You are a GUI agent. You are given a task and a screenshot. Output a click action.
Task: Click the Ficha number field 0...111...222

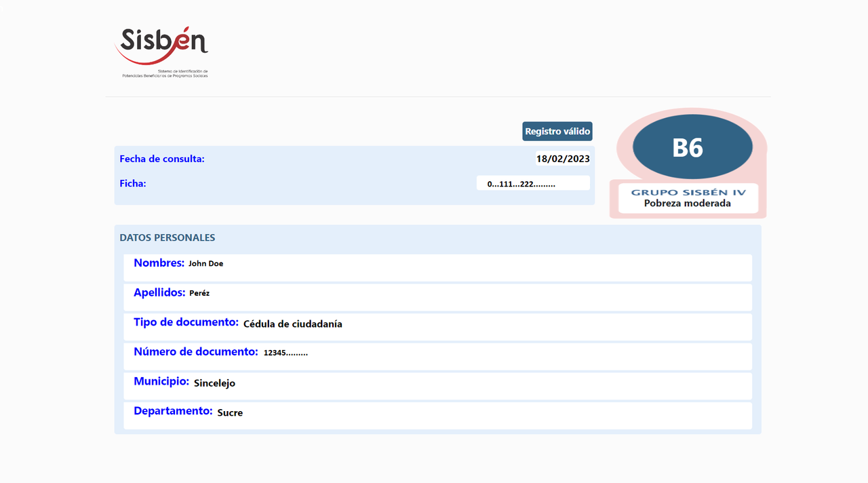tap(533, 183)
